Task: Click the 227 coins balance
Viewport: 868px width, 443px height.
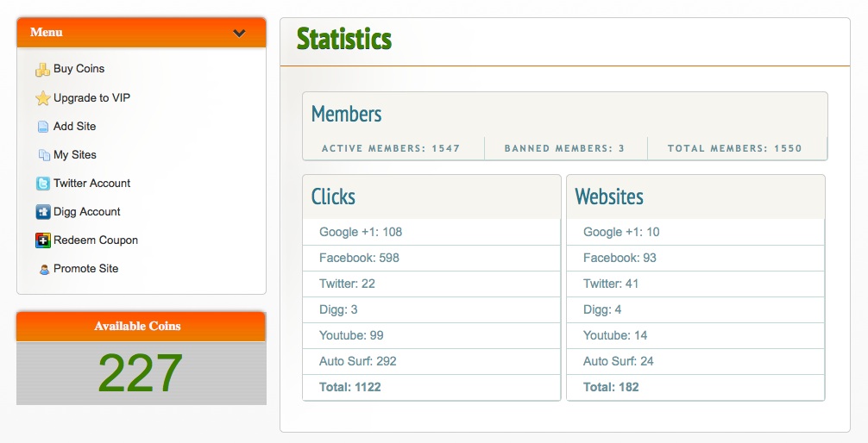Action: (141, 373)
